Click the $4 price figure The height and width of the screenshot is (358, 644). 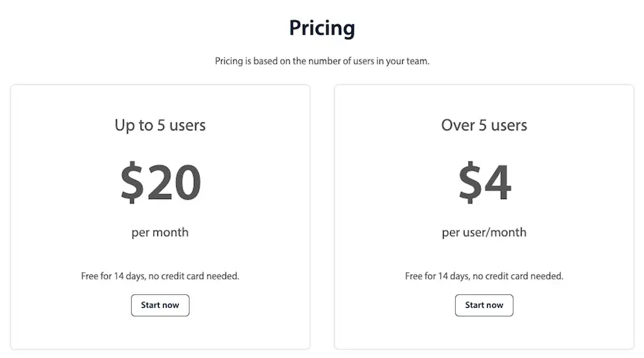[x=484, y=182]
